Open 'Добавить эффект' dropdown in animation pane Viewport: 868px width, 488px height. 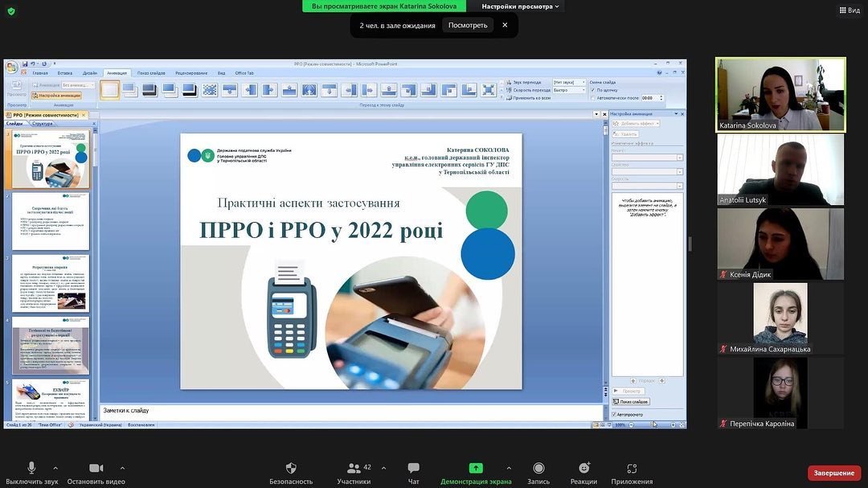(x=636, y=124)
